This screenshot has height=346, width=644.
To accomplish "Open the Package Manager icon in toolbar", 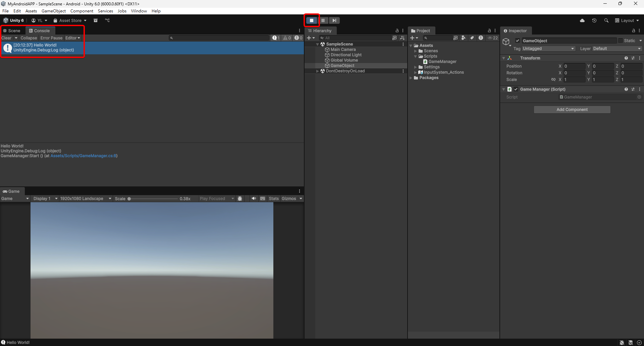I will (x=96, y=20).
